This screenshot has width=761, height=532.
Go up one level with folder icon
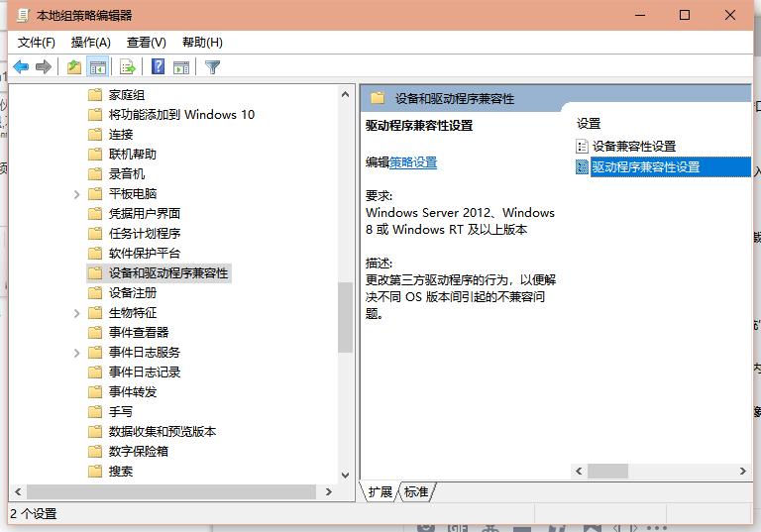click(74, 67)
